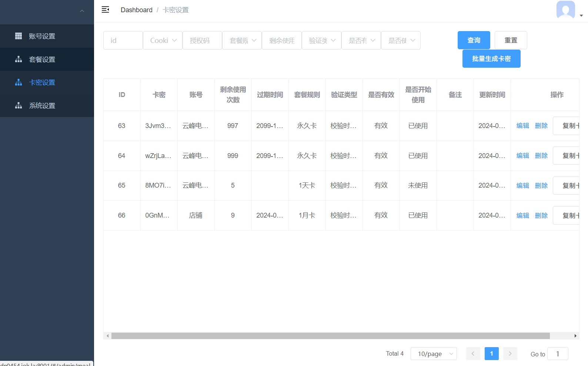
Task: Click the 系统设置 tree icon in sidebar
Action: [19, 105]
